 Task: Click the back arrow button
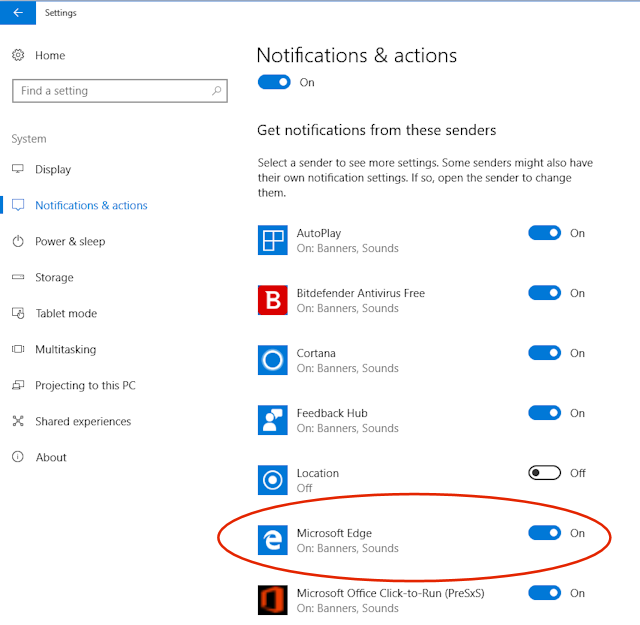18,13
